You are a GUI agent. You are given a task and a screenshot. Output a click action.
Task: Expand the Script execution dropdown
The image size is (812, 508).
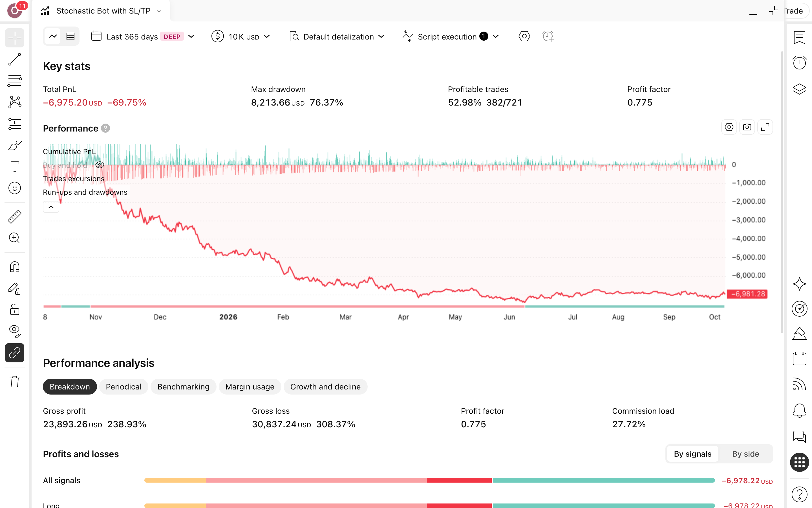pos(451,37)
